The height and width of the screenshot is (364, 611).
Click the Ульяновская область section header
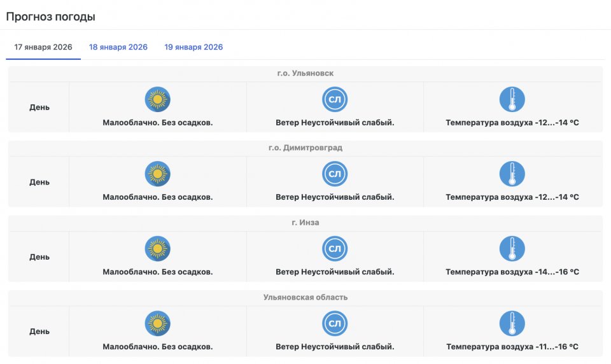pos(305,297)
